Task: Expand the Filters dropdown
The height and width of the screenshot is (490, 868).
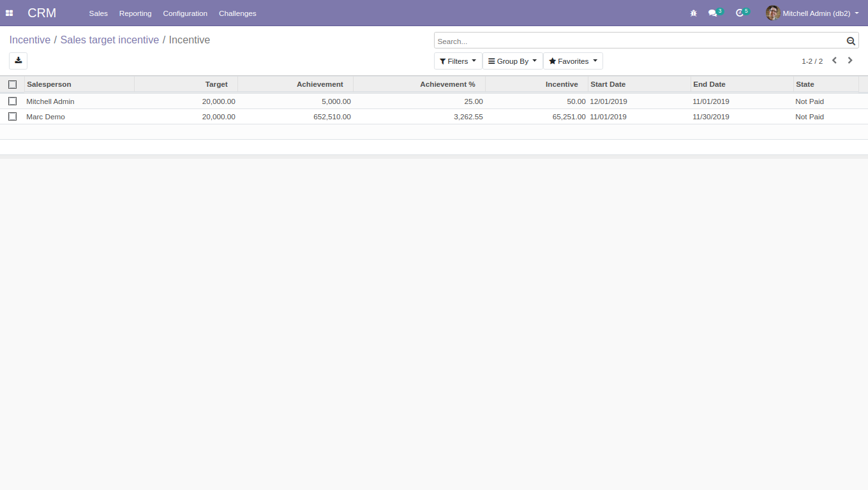Action: pos(458,61)
